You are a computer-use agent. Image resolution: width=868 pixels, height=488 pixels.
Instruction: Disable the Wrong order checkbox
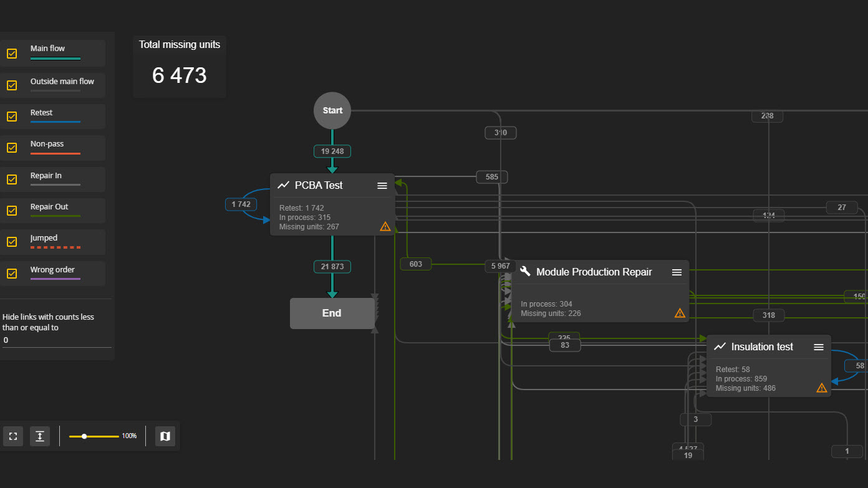click(12, 274)
